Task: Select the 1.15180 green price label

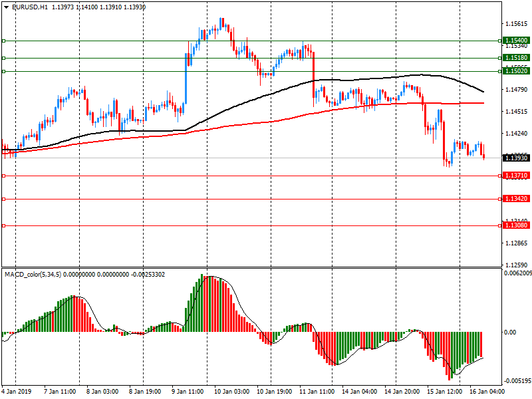Action: pyautogui.click(x=516, y=58)
